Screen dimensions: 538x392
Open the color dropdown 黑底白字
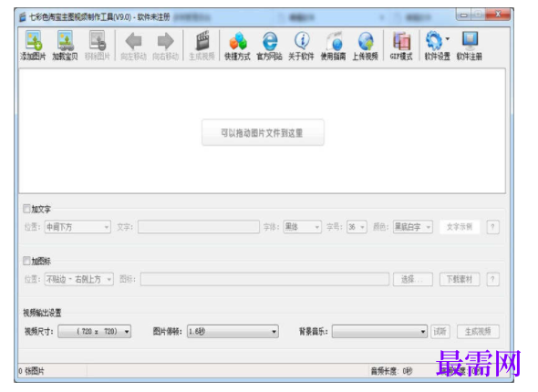[413, 227]
